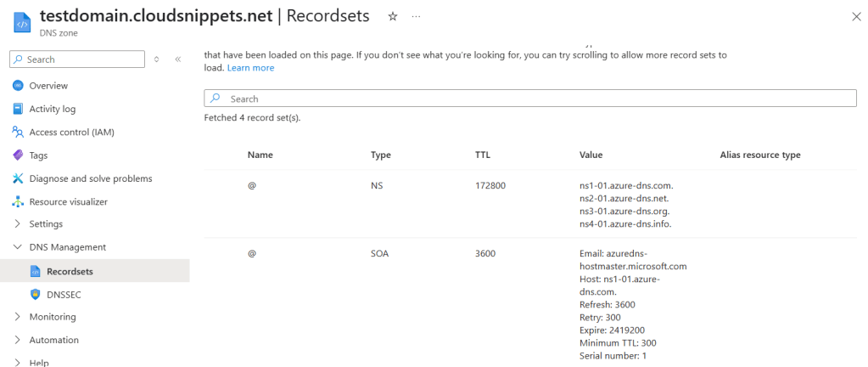Favorite this page with the star icon
Viewport: 868px width, 367px height.
[392, 17]
